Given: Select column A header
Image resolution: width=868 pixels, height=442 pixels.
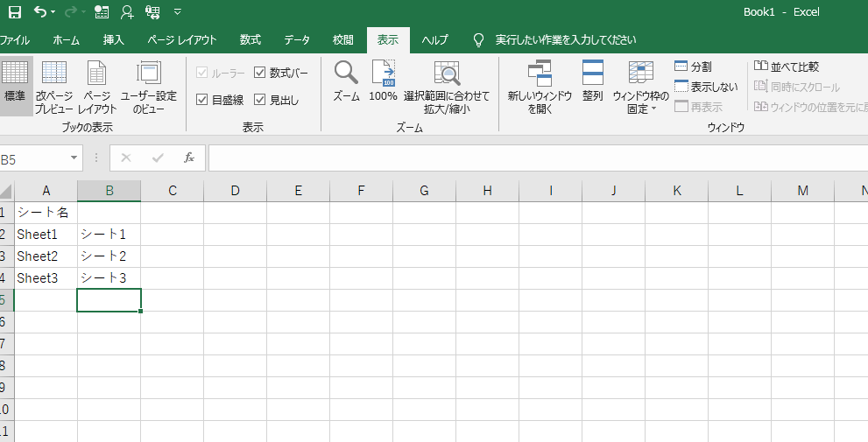Looking at the screenshot, I should 46,191.
